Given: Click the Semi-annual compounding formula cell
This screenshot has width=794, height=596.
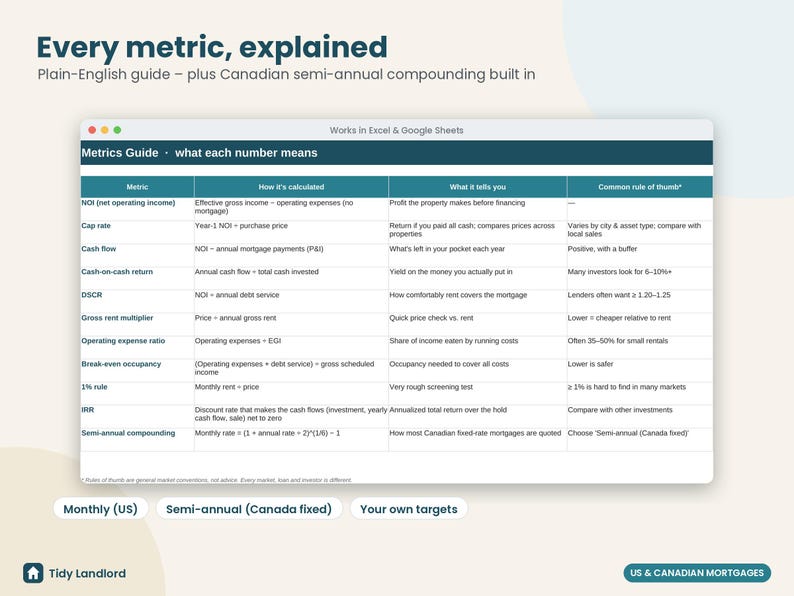Looking at the screenshot, I should point(291,440).
